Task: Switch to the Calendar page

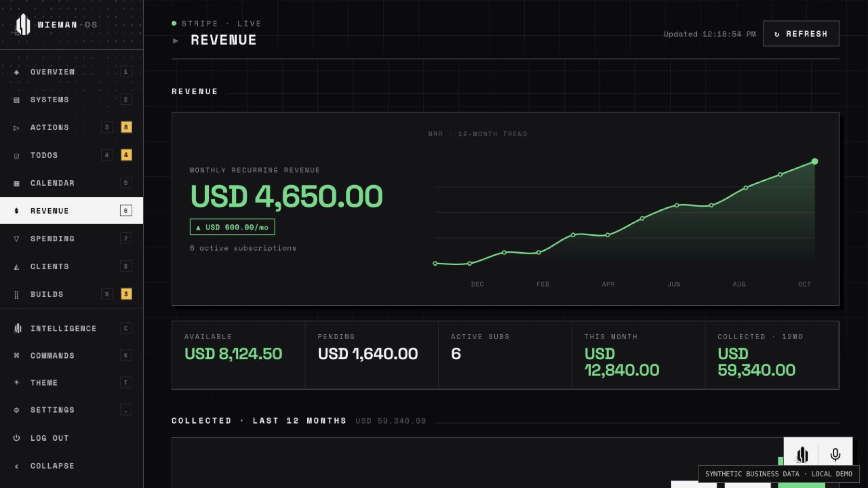Action: 71,183
